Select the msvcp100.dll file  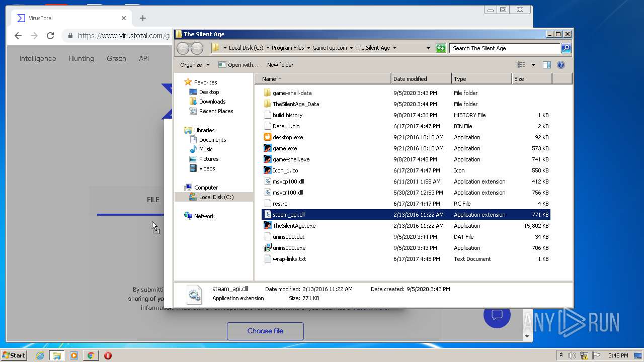pos(406,182)
